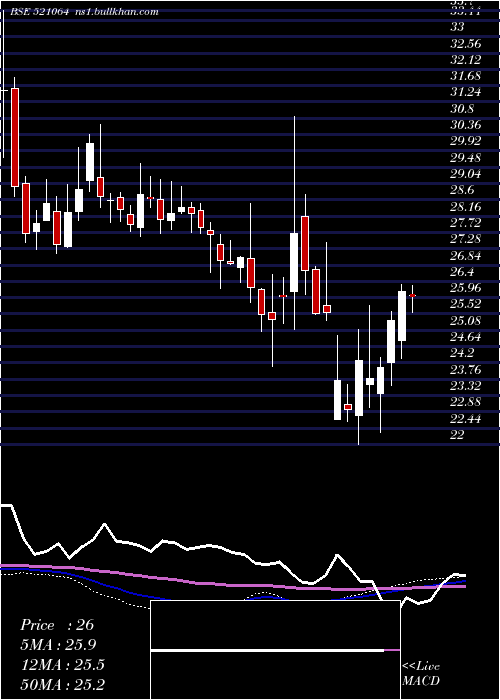500x700 pixels.
Task: Click the '12MA : 25.5' readout
Action: [x=62, y=665]
